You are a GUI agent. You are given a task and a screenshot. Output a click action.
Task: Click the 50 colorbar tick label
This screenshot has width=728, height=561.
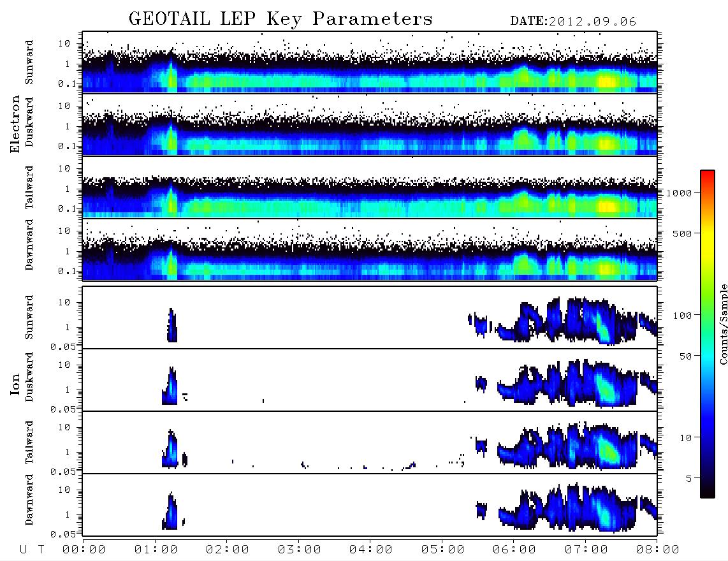(x=685, y=356)
